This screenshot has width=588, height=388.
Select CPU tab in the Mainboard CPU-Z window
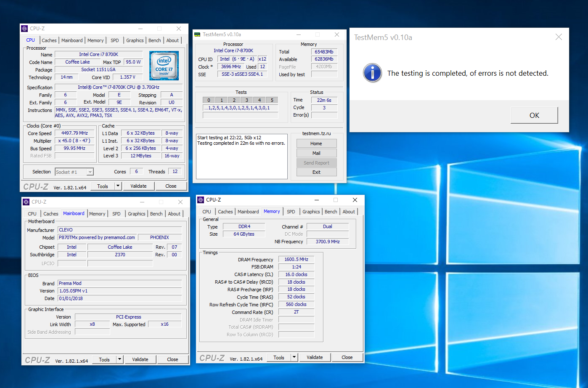tap(32, 214)
